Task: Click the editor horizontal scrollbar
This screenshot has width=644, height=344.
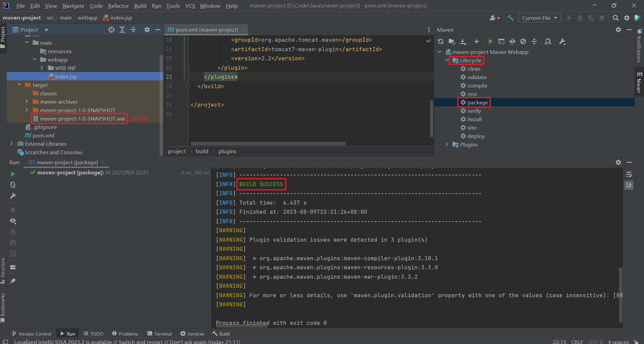Action: [268, 143]
